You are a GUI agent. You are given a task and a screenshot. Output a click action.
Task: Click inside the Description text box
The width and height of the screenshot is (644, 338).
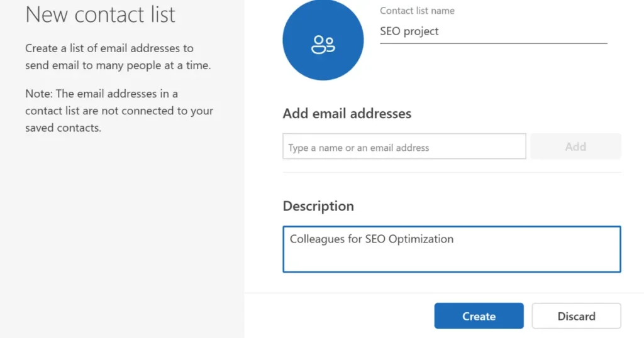tap(452, 249)
